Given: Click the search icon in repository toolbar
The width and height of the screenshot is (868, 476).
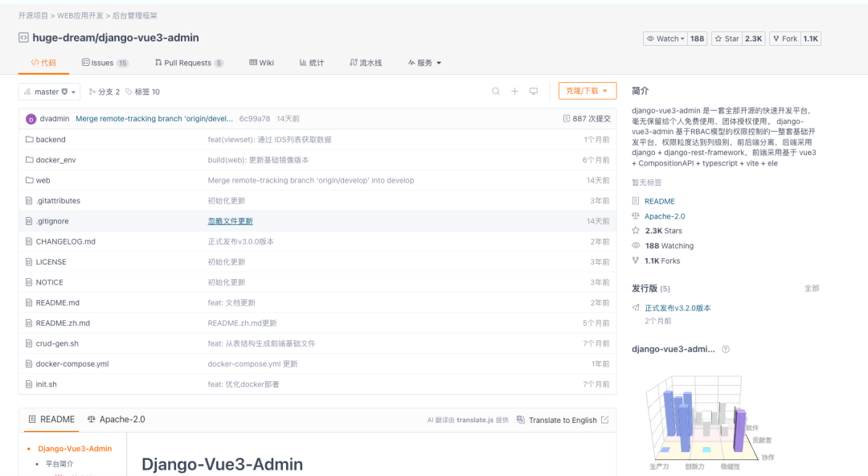Looking at the screenshot, I should (496, 92).
